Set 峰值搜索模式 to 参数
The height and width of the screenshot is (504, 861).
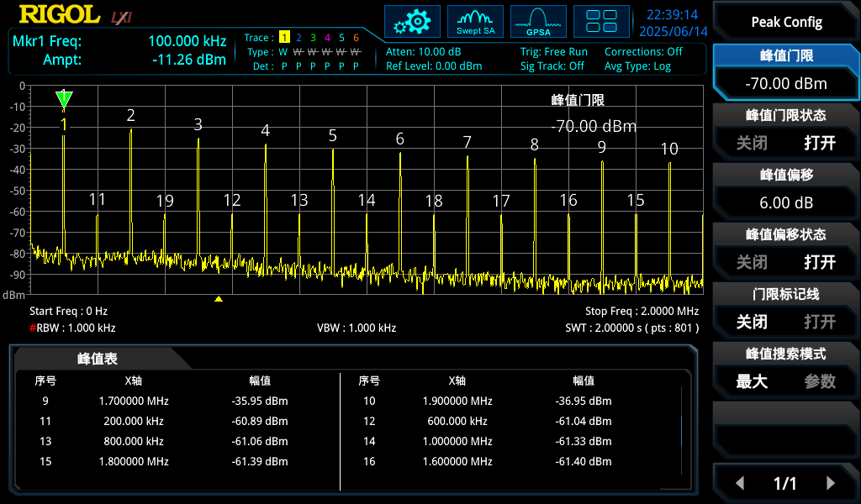(820, 381)
